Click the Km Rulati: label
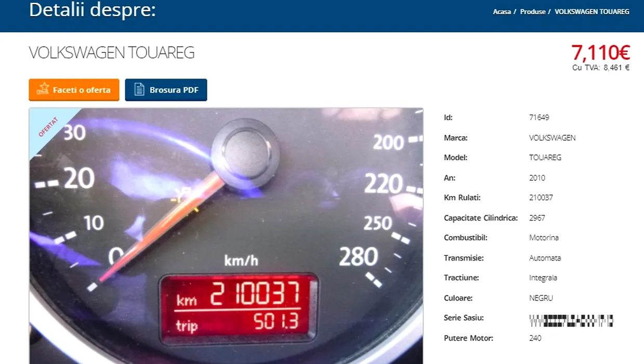644x364 pixels. [x=462, y=198]
